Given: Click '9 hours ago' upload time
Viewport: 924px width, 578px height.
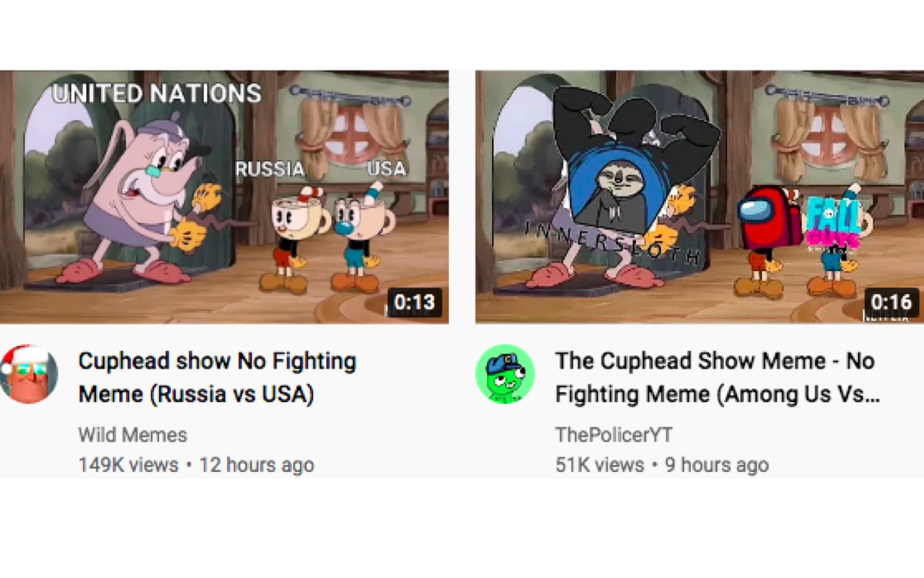Looking at the screenshot, I should (717, 465).
